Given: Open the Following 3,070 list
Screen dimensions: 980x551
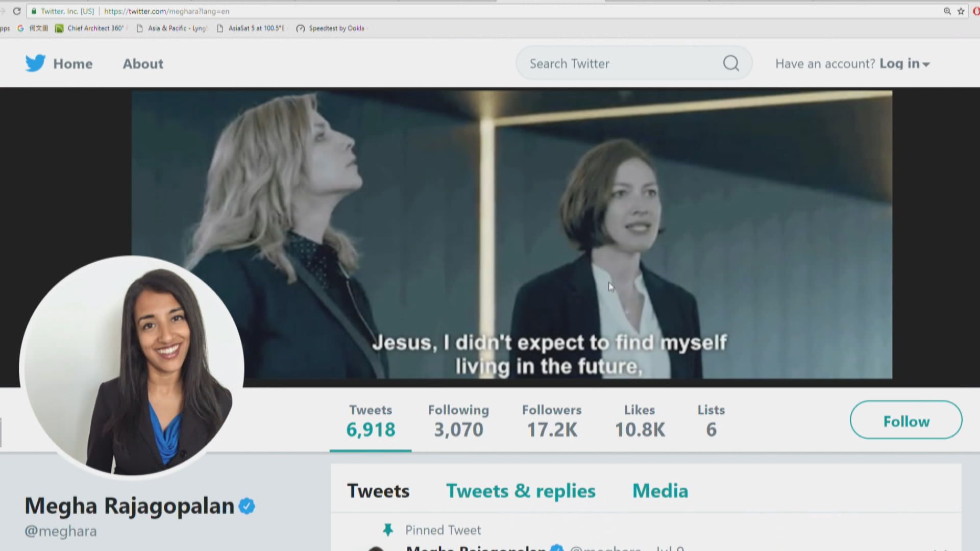Looking at the screenshot, I should (x=458, y=421).
